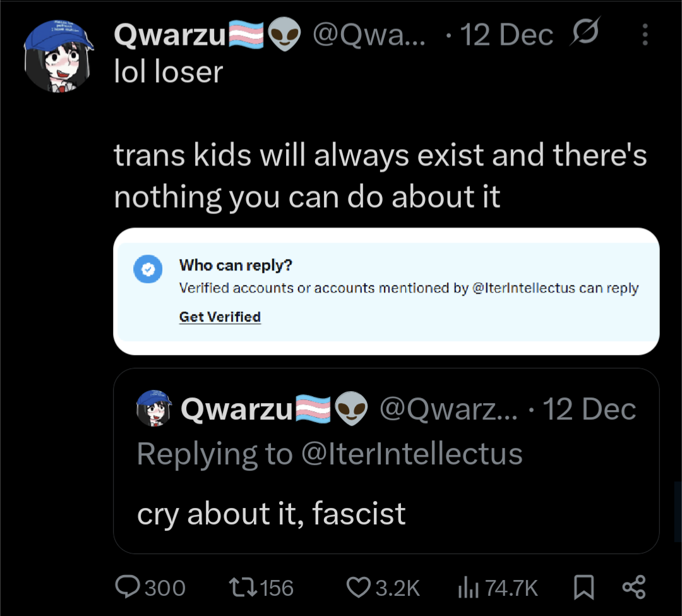
Task: Tap the "Who can reply?" heading
Action: point(236,265)
